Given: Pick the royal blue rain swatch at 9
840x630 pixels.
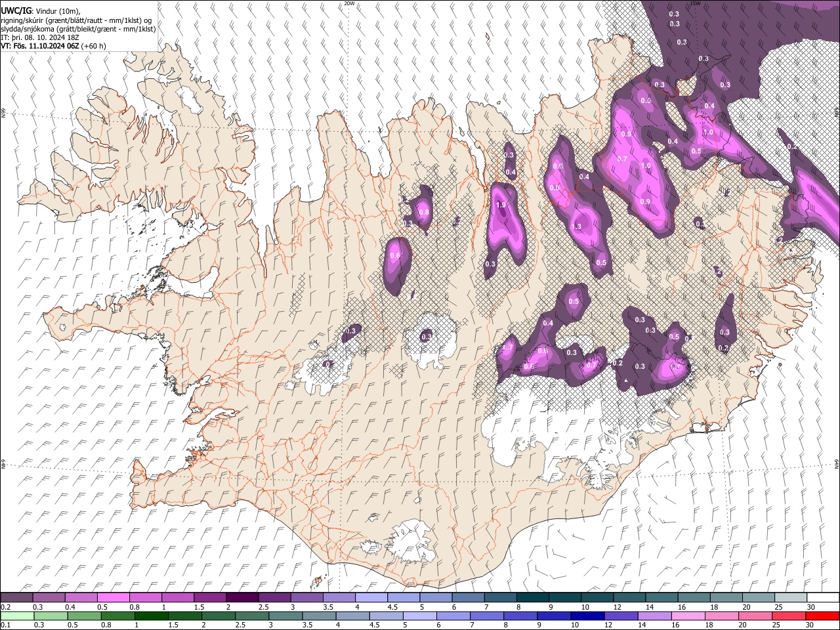Looking at the screenshot, I should (x=554, y=616).
